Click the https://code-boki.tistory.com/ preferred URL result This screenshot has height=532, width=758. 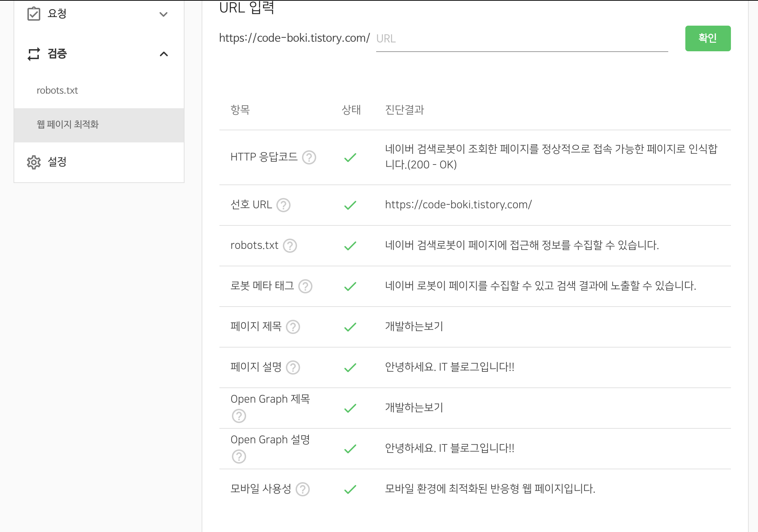pos(458,205)
